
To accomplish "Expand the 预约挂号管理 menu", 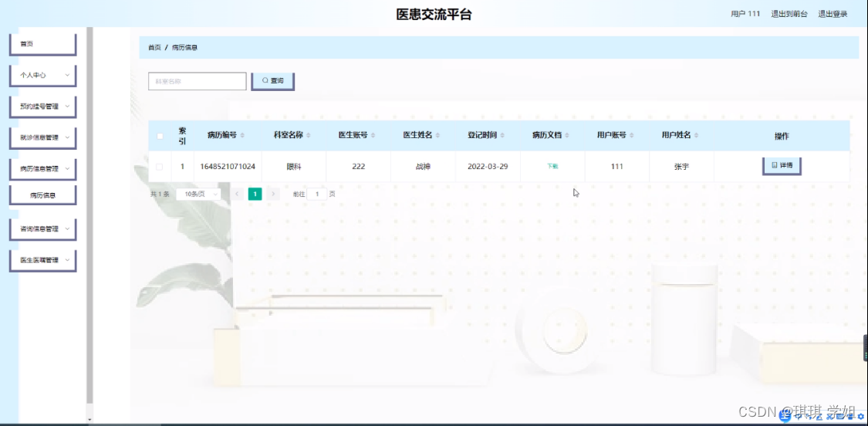I will click(x=42, y=106).
